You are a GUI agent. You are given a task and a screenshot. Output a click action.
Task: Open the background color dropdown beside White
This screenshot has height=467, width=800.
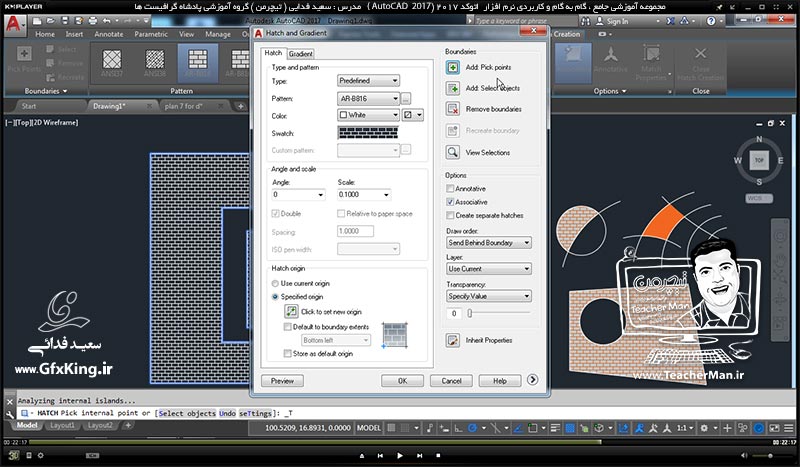click(412, 115)
